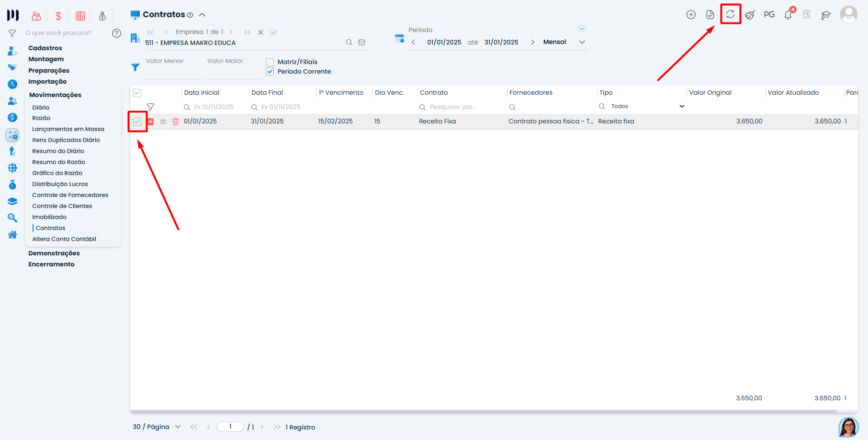This screenshot has height=440, width=868.
Task: Go to next company chevron
Action: coord(231,32)
